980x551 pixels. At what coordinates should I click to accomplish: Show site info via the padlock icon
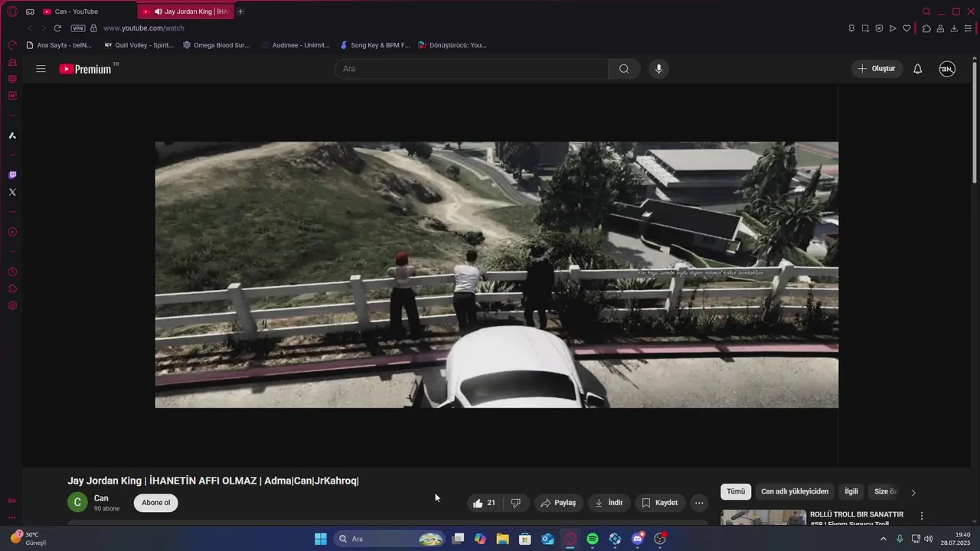pyautogui.click(x=93, y=28)
